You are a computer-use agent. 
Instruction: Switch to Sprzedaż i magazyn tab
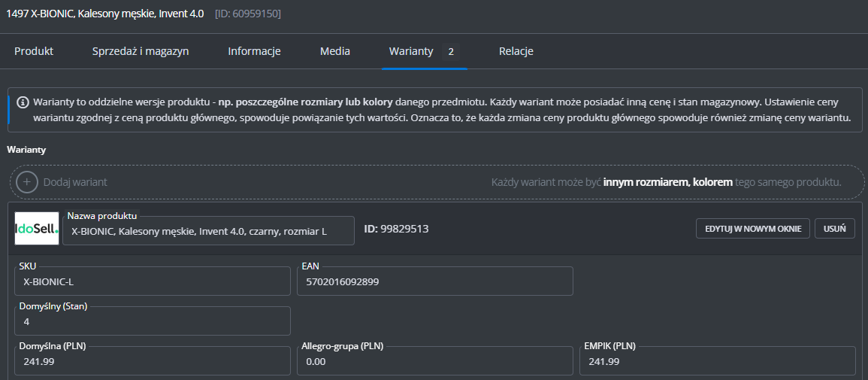[x=141, y=51]
